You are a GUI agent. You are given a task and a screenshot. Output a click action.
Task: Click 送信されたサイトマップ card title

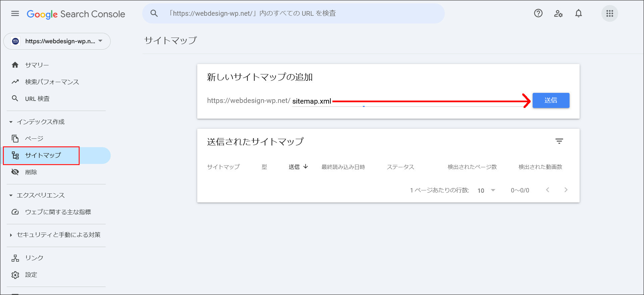pyautogui.click(x=255, y=141)
